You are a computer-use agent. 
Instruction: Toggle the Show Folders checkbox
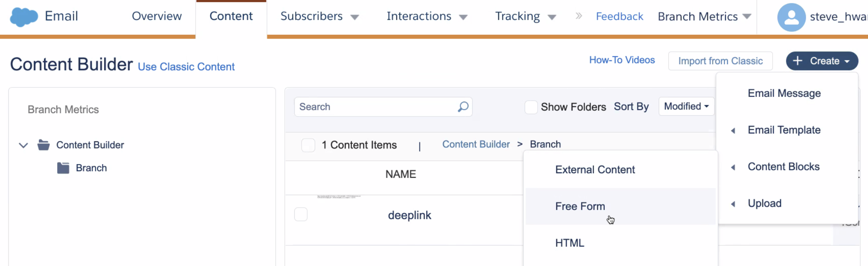point(531,107)
